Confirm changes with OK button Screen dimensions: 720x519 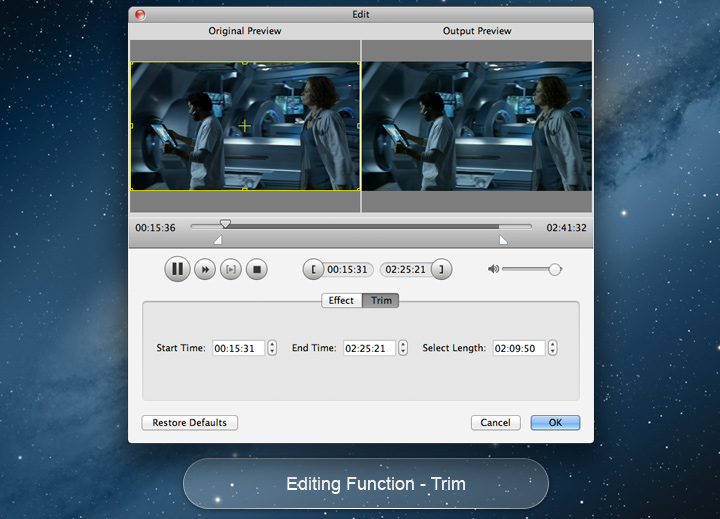point(555,423)
